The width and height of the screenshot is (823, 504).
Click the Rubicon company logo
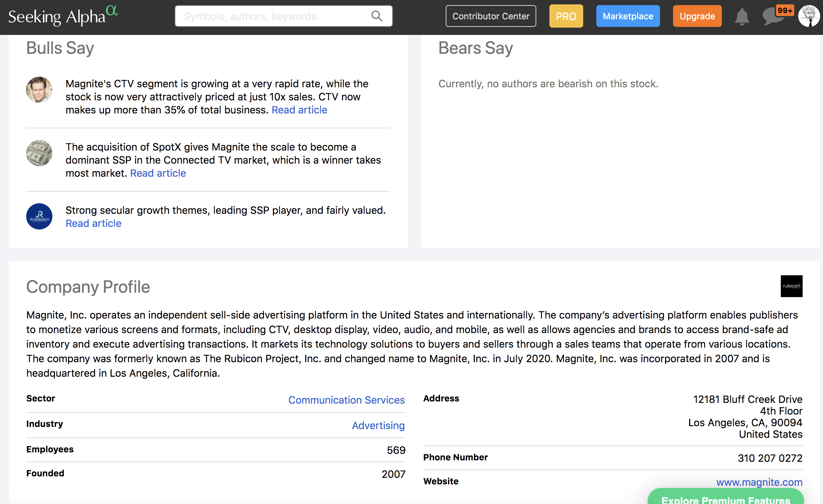(x=791, y=286)
